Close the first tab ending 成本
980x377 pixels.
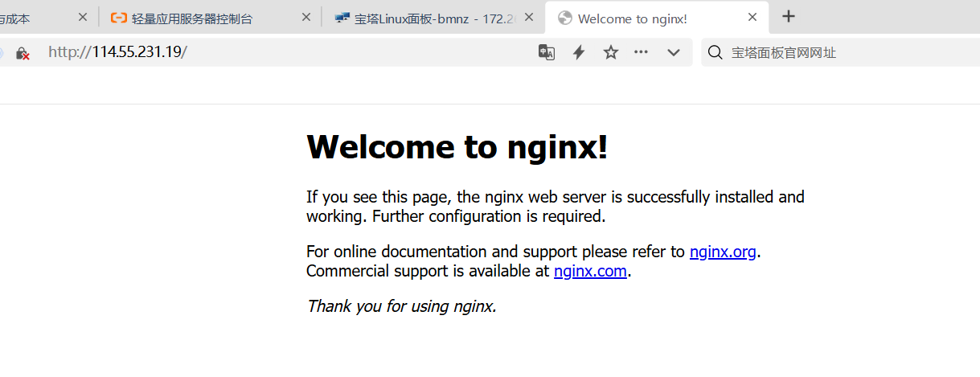(x=82, y=17)
